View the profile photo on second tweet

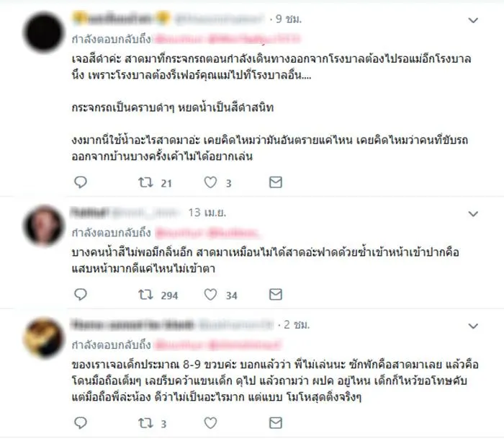(x=44, y=226)
